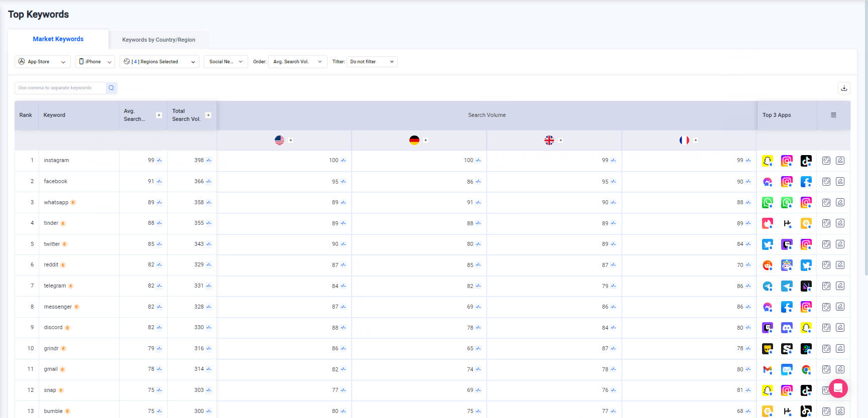Expand the Total Search Vol. plus icon
The image size is (868, 418).
[208, 115]
